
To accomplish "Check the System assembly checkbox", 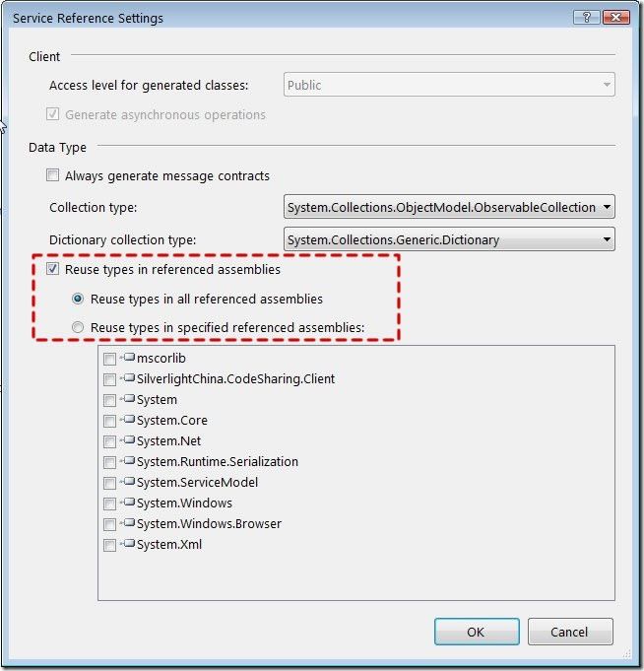I will [110, 400].
